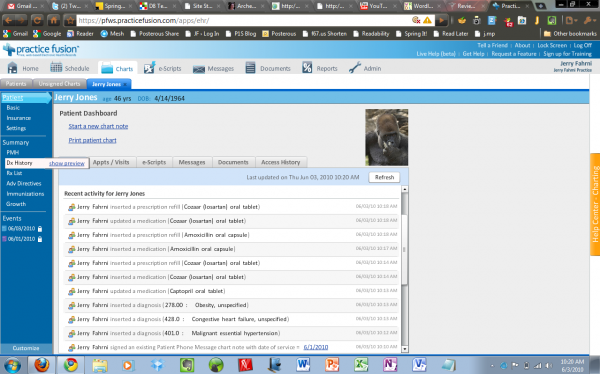This screenshot has width=600, height=374.
Task: Click the Lock Screen link
Action: (x=552, y=45)
